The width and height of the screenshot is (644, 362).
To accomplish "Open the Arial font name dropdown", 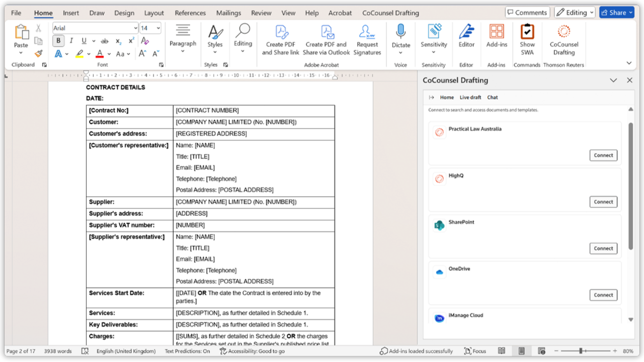I will pos(136,28).
